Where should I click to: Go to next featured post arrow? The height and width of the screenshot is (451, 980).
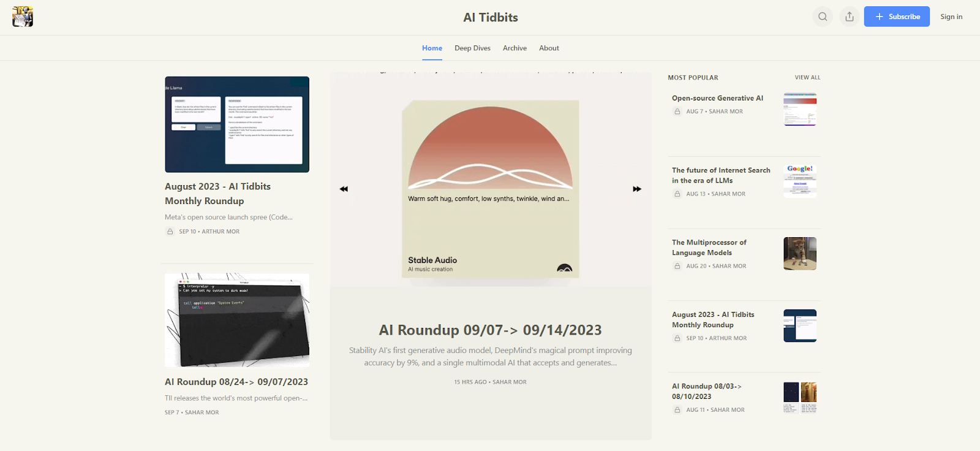pyautogui.click(x=637, y=189)
